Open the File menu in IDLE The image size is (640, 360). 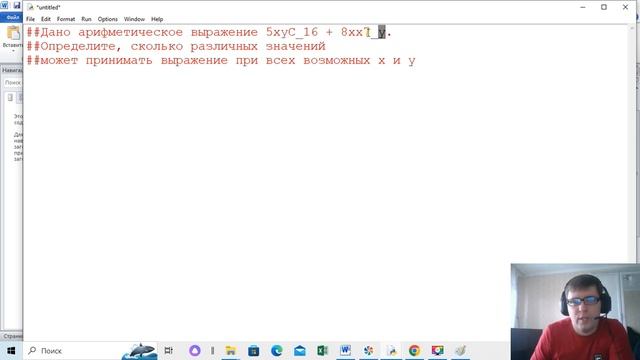(30, 19)
